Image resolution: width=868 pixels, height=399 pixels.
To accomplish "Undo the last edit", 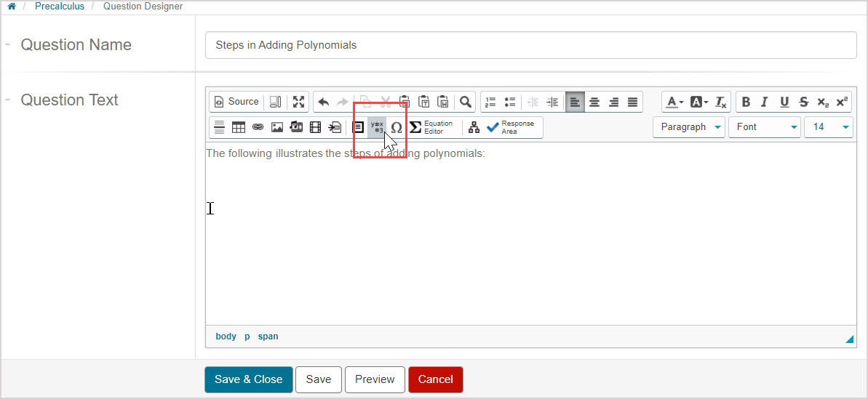I will 323,102.
